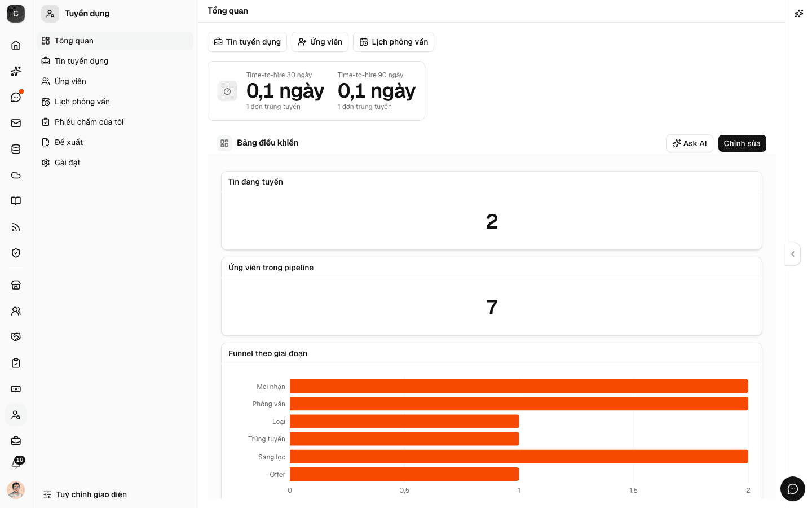This screenshot has height=508, width=812.
Task: Click the 'Ask AI' button
Action: (690, 143)
